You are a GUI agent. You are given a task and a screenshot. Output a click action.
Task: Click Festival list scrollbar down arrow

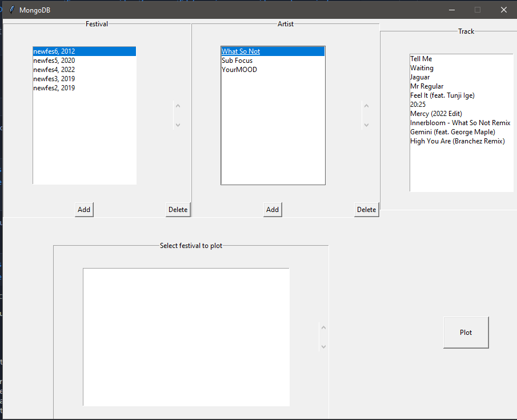(178, 125)
